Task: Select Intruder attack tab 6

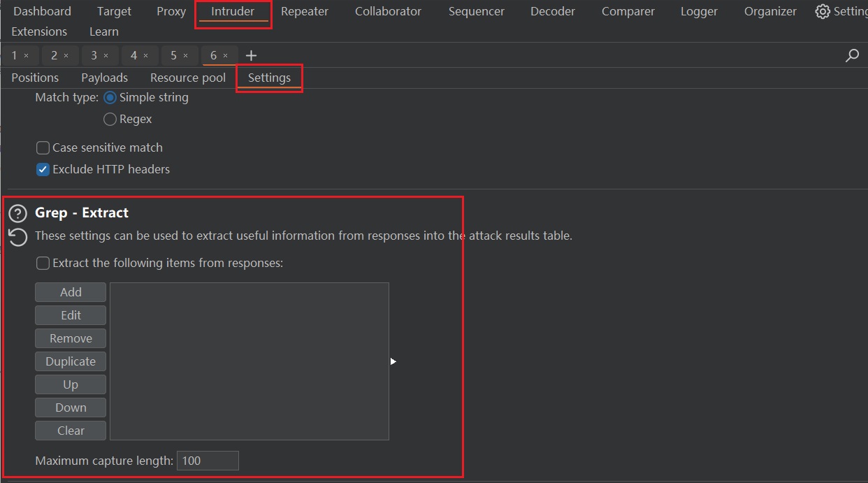Action: pos(213,55)
